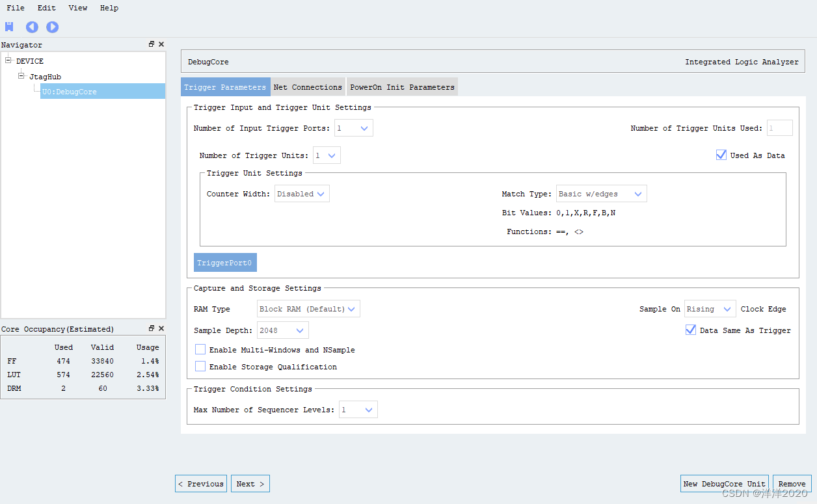Open the File menu
The width and height of the screenshot is (817, 504).
click(16, 8)
